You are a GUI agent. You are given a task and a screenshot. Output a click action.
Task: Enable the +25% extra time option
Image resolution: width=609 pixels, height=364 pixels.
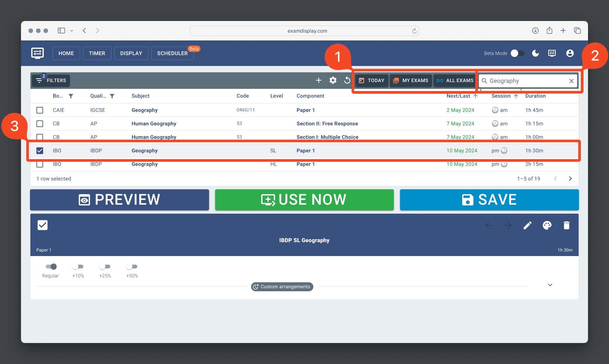click(x=105, y=267)
